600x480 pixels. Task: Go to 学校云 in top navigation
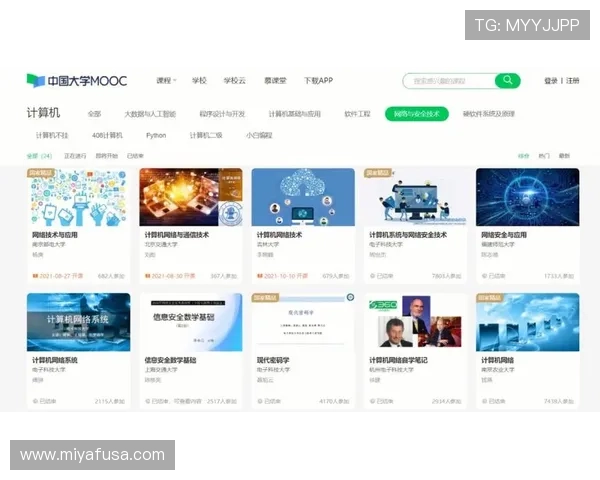click(234, 81)
